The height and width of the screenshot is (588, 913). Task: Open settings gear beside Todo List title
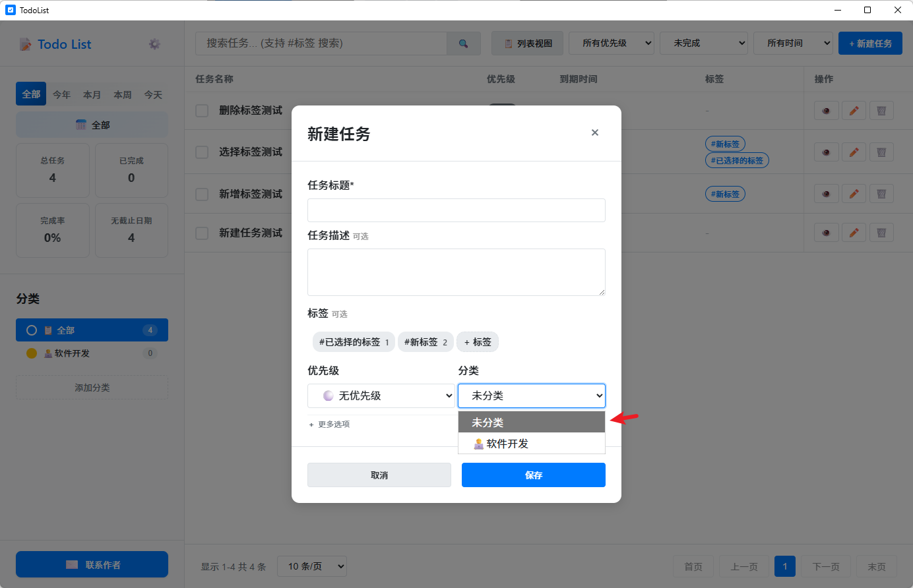pos(154,44)
